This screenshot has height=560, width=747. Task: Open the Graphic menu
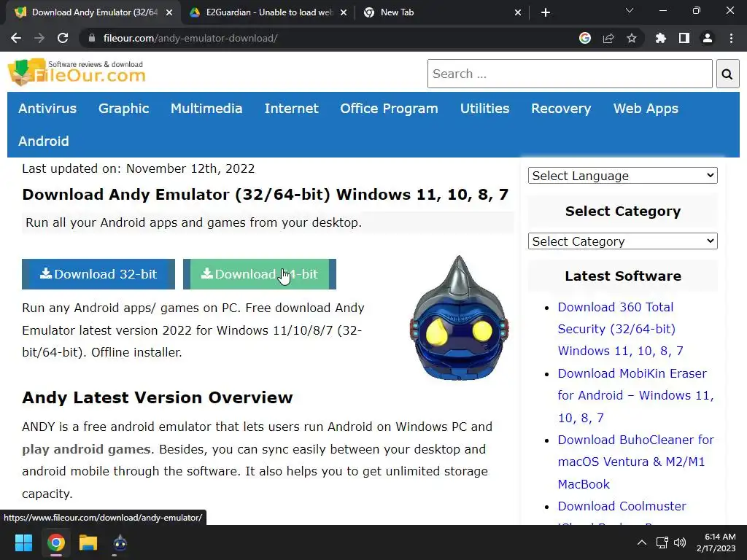coord(124,109)
